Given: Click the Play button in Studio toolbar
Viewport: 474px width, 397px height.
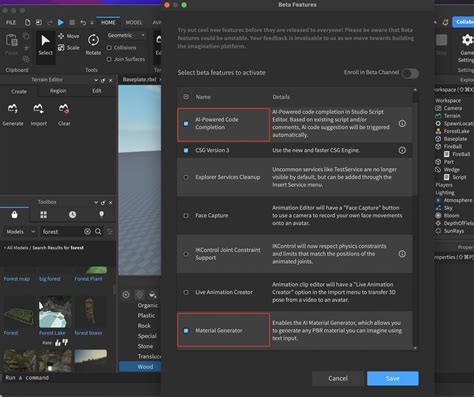Looking at the screenshot, I should click(x=61, y=22).
